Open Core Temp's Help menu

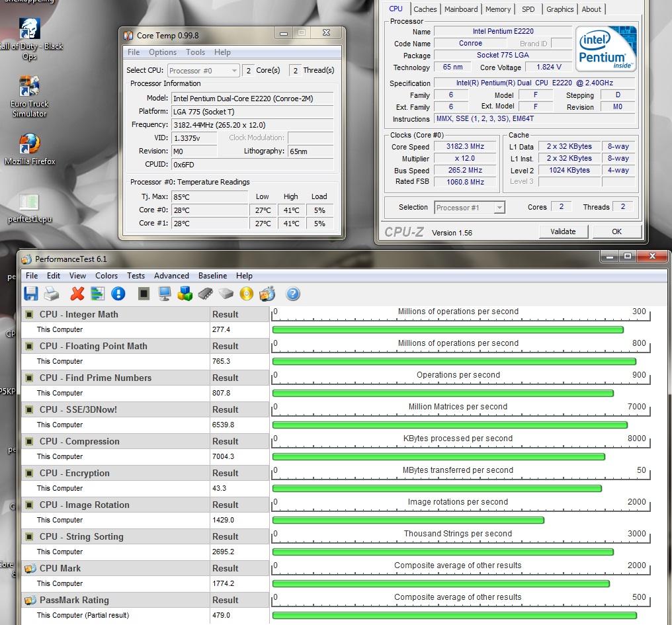(x=222, y=52)
